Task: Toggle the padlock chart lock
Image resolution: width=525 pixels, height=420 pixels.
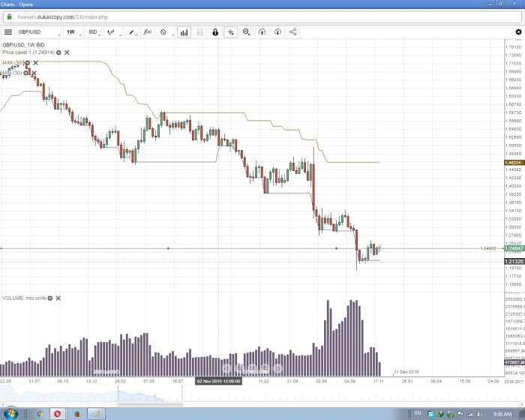Action: coord(215,32)
